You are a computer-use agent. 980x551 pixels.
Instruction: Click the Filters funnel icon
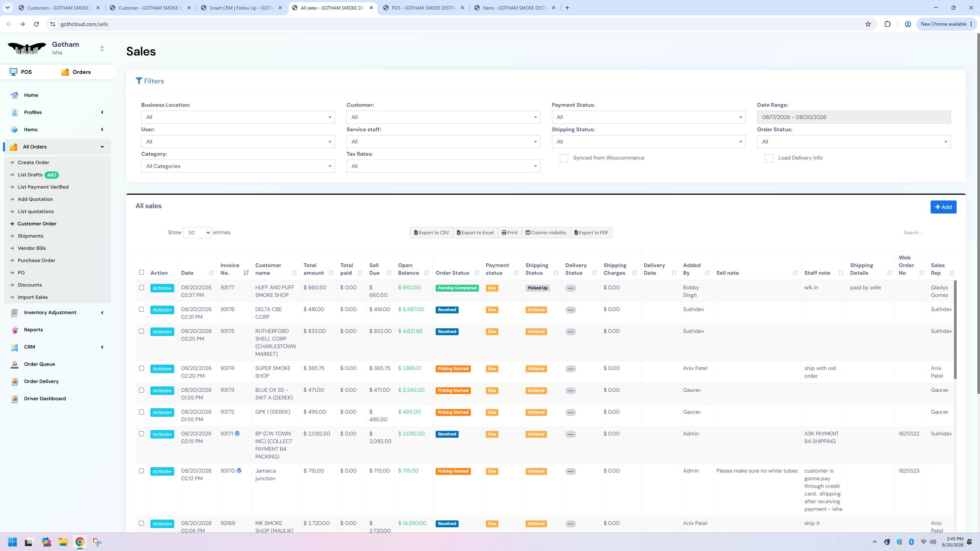coord(139,81)
